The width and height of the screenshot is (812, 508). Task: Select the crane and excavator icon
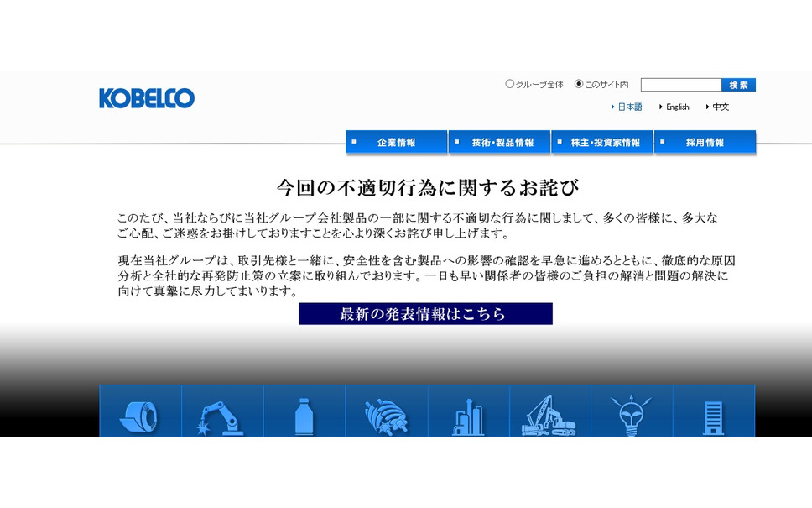pyautogui.click(x=549, y=414)
